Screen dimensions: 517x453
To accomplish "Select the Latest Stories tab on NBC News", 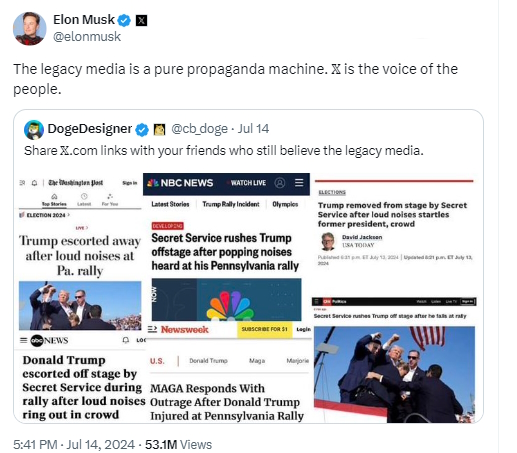I will (170, 204).
